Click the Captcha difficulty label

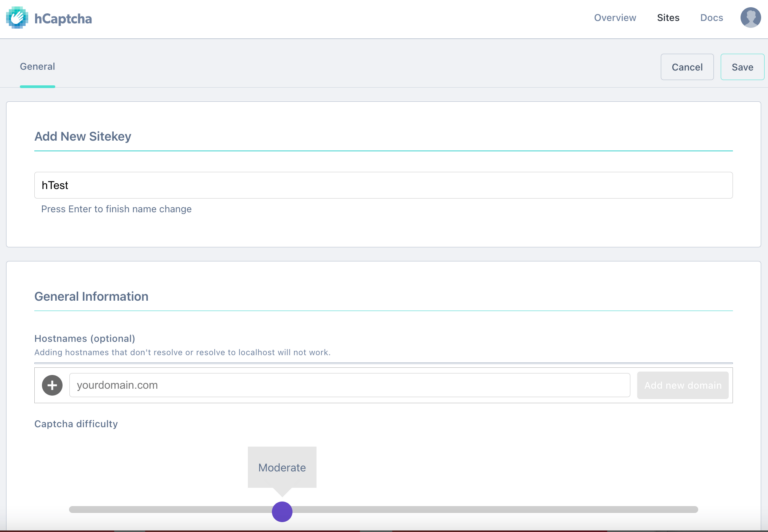[76, 424]
